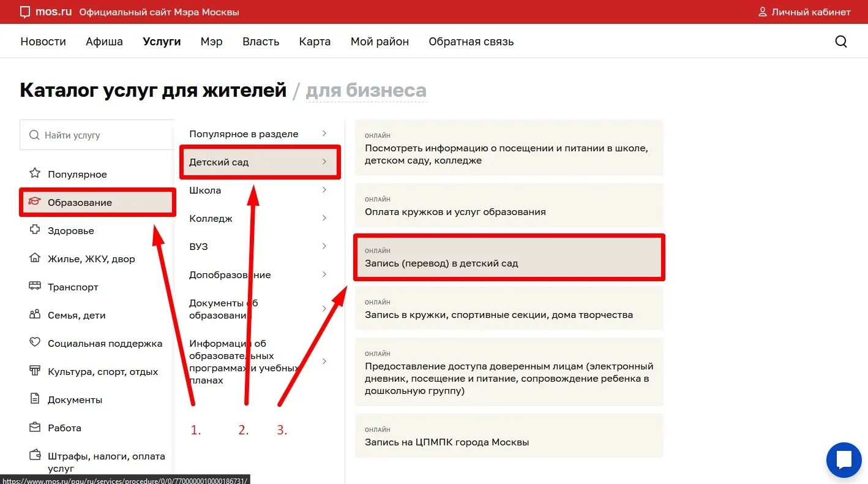The image size is (868, 484).
Task: Click into the Найти услугу search field
Action: (x=98, y=135)
